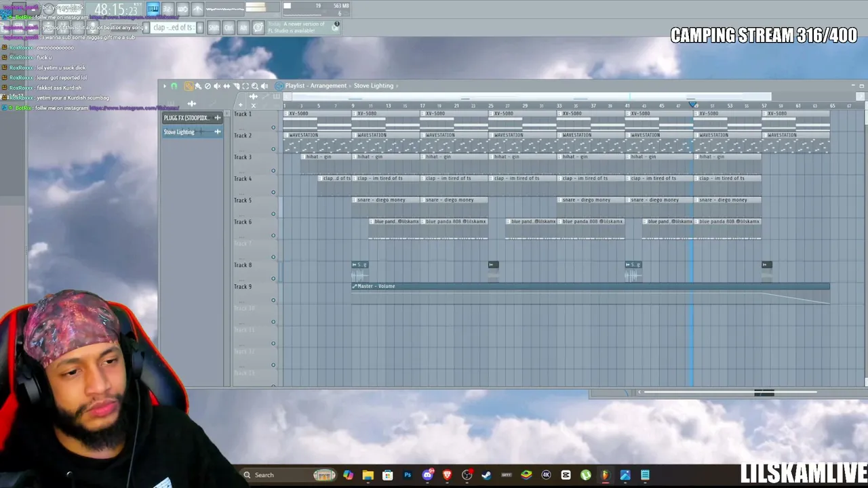
Task: Toggle mute dot on Track 1
Action: [273, 127]
